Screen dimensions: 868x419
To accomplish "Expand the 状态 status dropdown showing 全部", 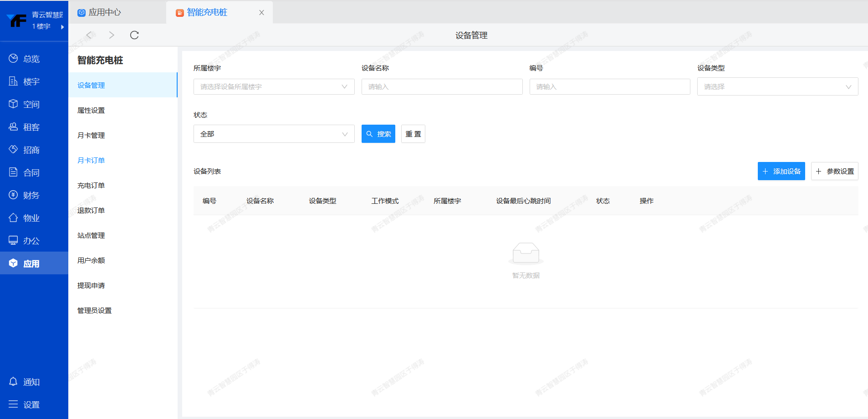I will [x=274, y=134].
